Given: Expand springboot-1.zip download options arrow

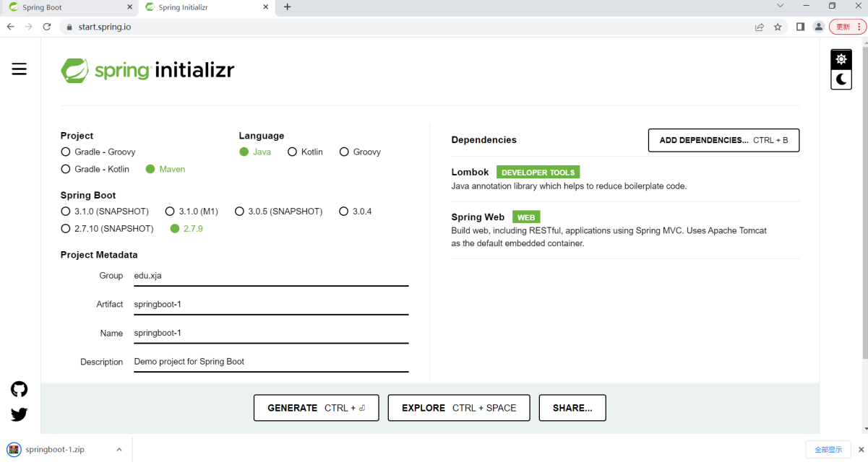Looking at the screenshot, I should tap(119, 450).
